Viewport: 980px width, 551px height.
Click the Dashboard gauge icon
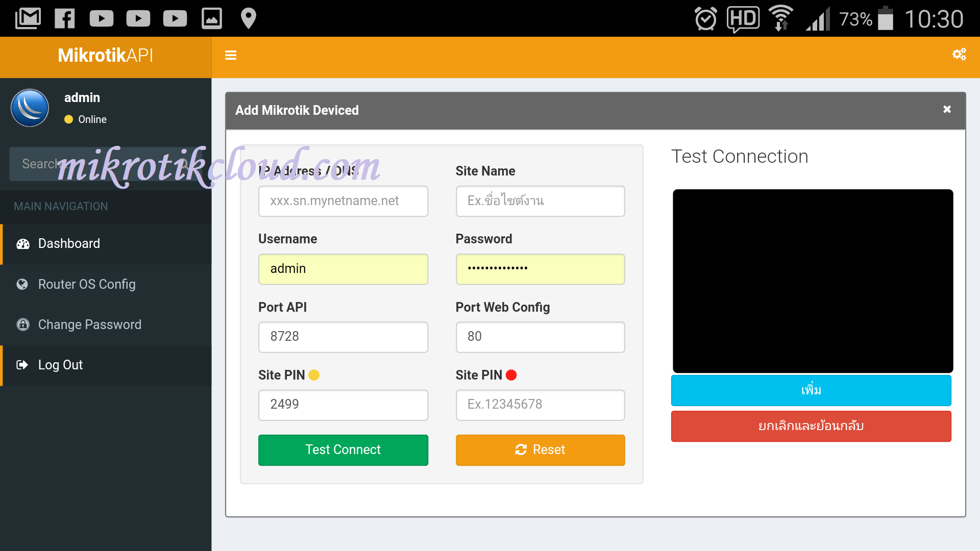click(23, 244)
